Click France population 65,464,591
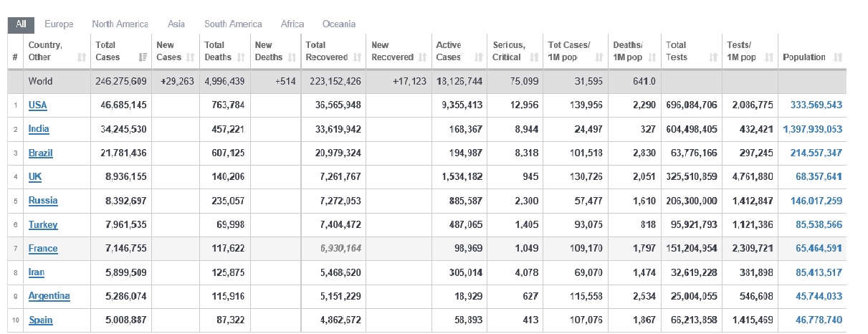This screenshot has height=334, width=868. point(819,249)
